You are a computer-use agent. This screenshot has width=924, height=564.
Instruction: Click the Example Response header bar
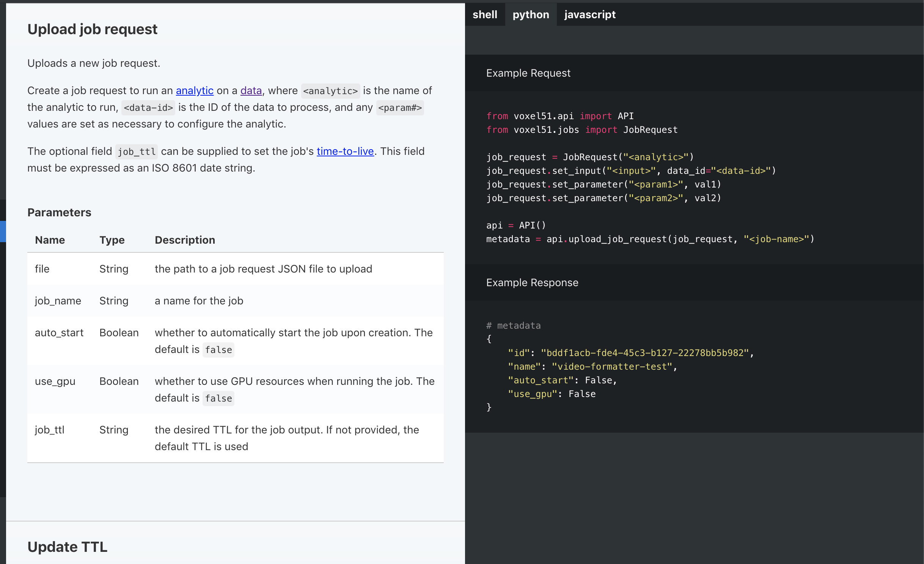coord(532,282)
